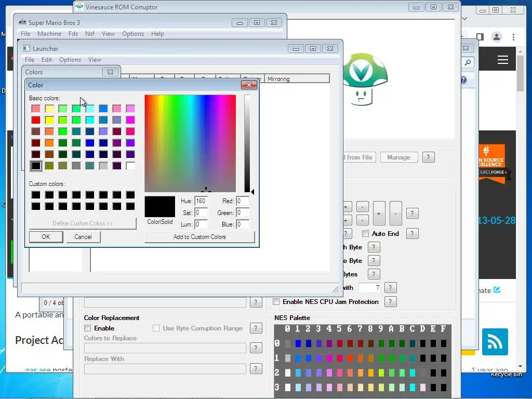Pick the first custom color slot
The height and width of the screenshot is (399, 532).
point(36,195)
